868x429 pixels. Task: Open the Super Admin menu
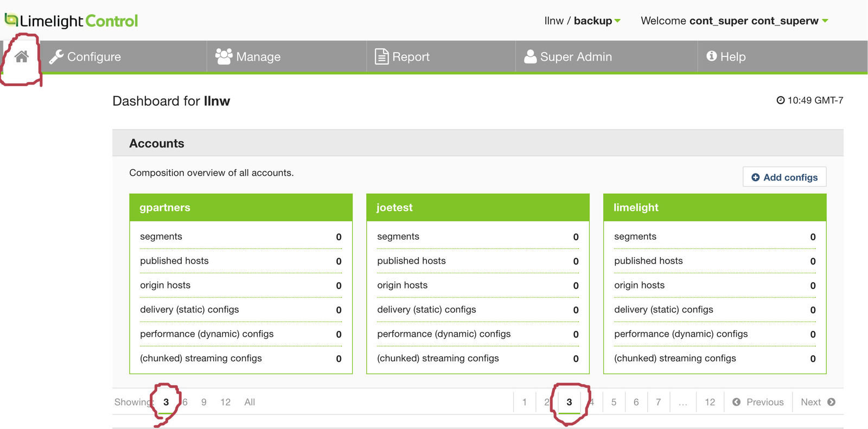pyautogui.click(x=568, y=57)
